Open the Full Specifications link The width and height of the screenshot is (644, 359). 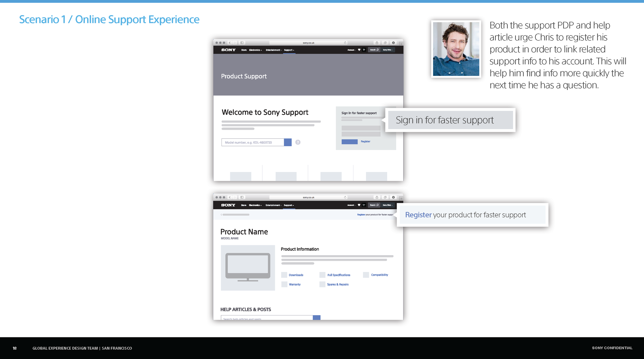click(x=339, y=275)
